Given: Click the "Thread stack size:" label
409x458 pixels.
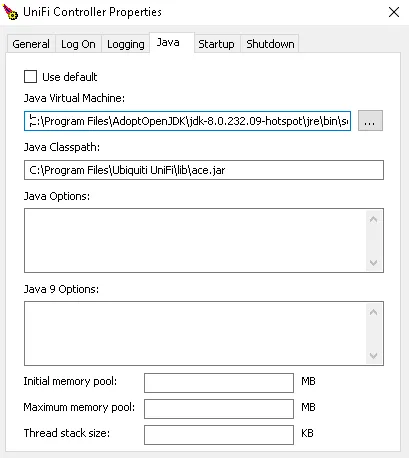Looking at the screenshot, I should point(66,433).
